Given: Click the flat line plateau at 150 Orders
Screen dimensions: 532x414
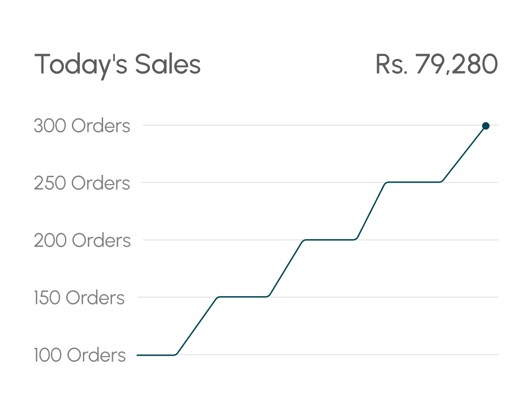Looking at the screenshot, I should point(242,297).
